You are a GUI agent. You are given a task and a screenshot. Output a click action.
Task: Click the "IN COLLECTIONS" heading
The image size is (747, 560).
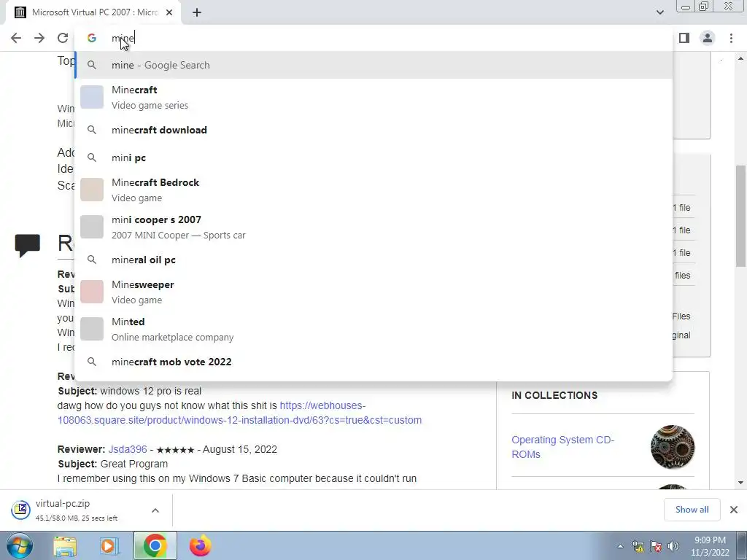[x=554, y=395]
